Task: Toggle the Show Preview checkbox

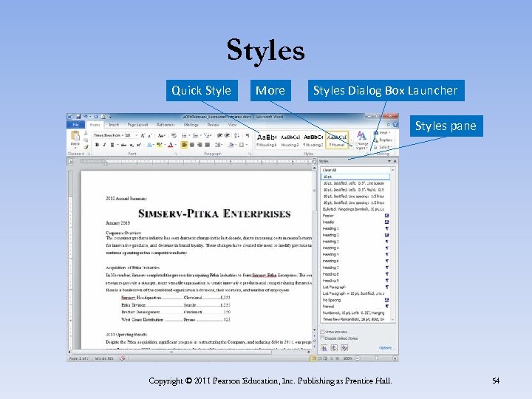Action: tap(322, 332)
